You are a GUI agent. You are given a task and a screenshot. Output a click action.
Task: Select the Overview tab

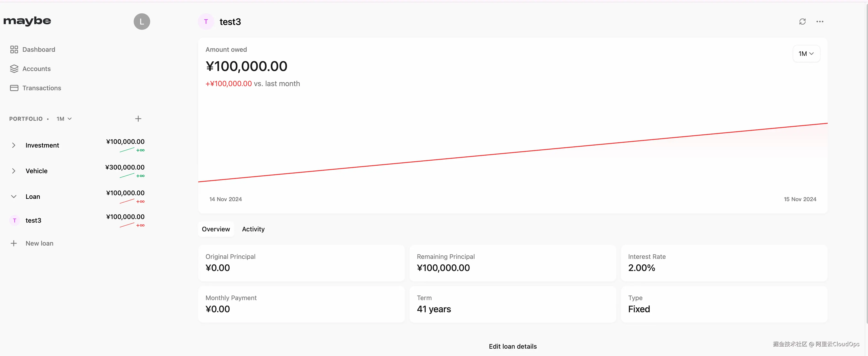(216, 229)
